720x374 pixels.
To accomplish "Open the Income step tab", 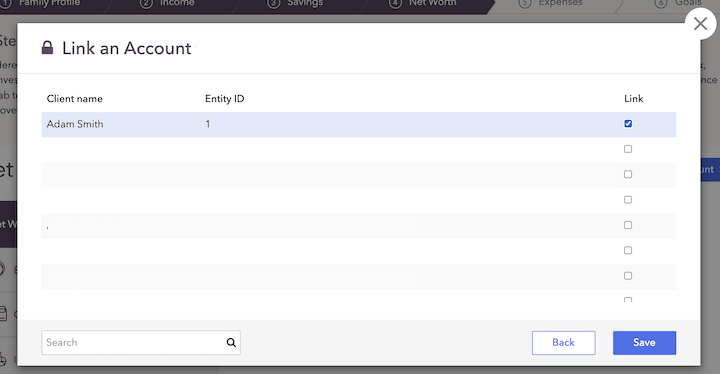I will coord(167,3).
